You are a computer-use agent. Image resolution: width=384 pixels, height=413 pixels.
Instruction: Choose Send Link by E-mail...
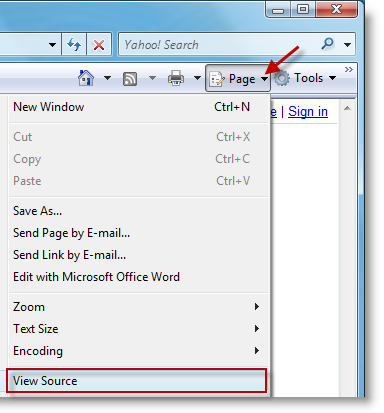pyautogui.click(x=138, y=255)
